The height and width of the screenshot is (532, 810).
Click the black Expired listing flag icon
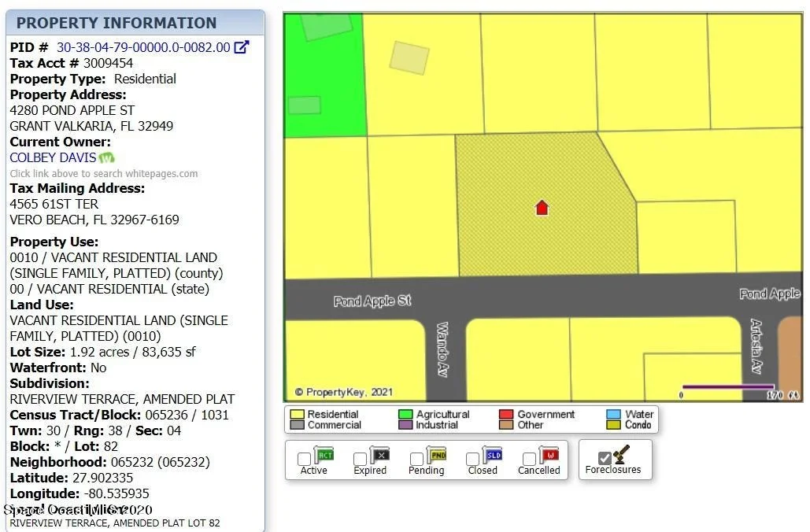point(379,455)
